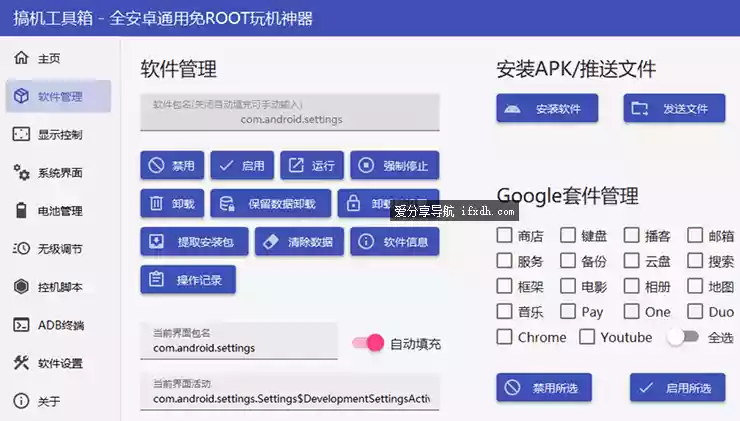Open 系统界面 in the sidebar
Image resolution: width=740 pixels, height=421 pixels.
(59, 172)
